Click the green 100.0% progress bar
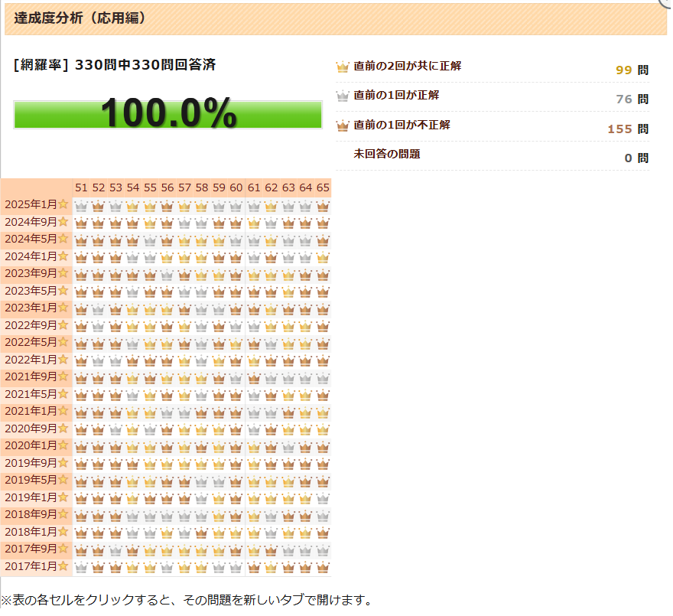The width and height of the screenshot is (673, 616). (168, 114)
